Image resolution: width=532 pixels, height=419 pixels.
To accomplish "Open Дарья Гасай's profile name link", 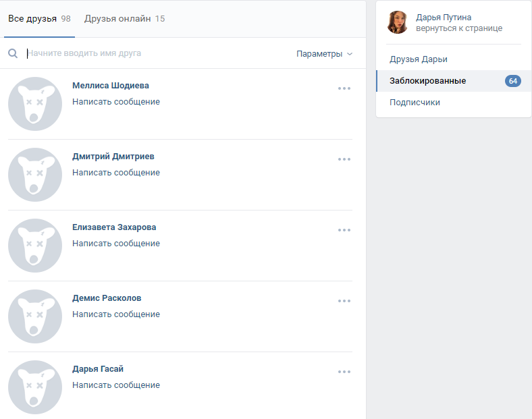I will point(98,369).
